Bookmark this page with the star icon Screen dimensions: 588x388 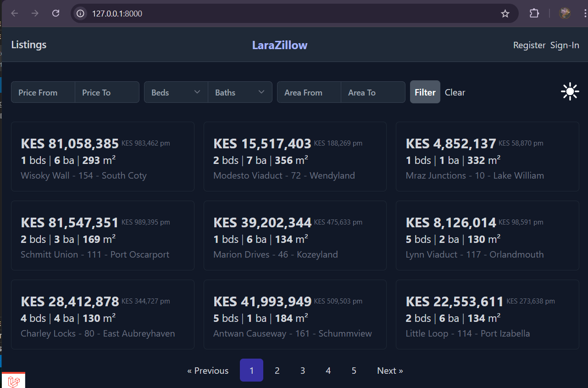pos(505,14)
